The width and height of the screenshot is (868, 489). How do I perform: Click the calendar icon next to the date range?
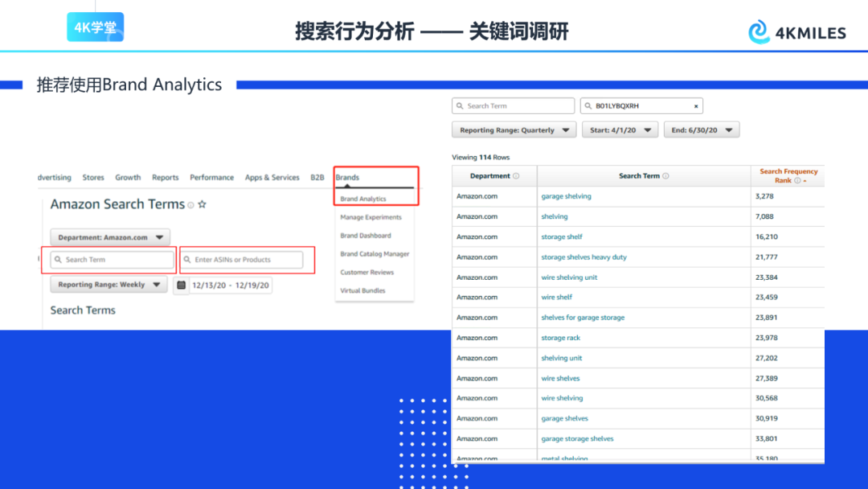click(x=181, y=285)
